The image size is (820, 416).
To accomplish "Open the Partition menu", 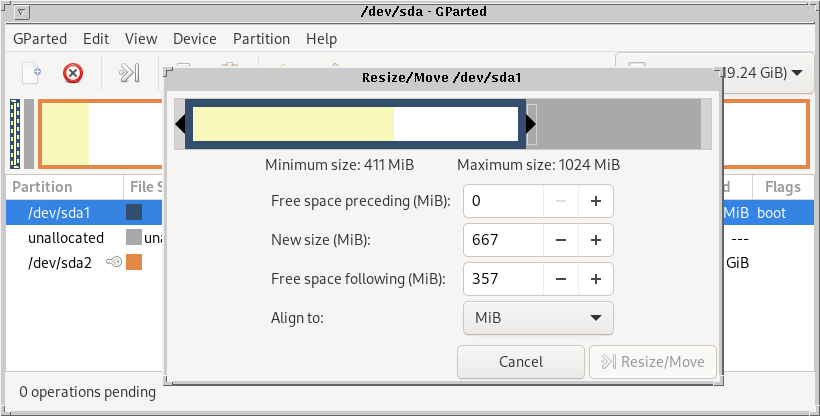I will pyautogui.click(x=261, y=39).
